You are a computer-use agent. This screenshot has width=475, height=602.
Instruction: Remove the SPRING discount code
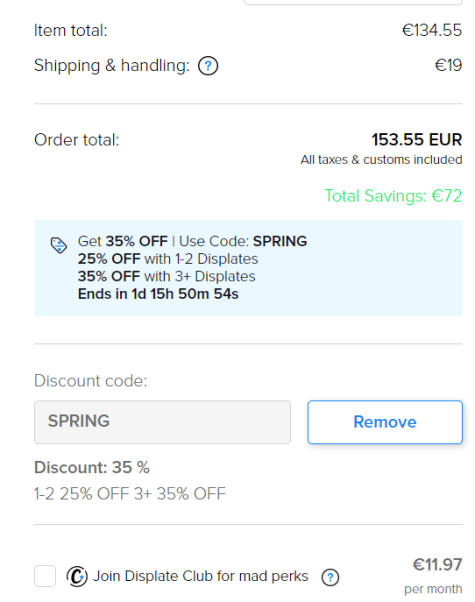(x=385, y=422)
